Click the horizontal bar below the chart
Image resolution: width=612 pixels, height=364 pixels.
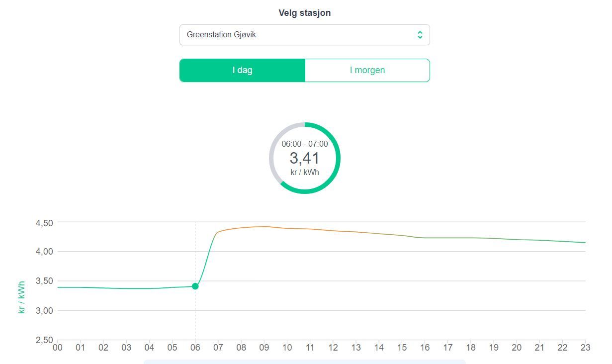point(305,362)
